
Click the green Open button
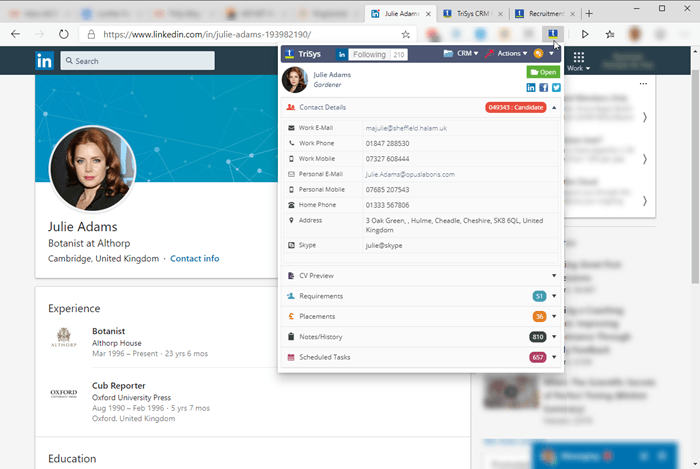543,72
